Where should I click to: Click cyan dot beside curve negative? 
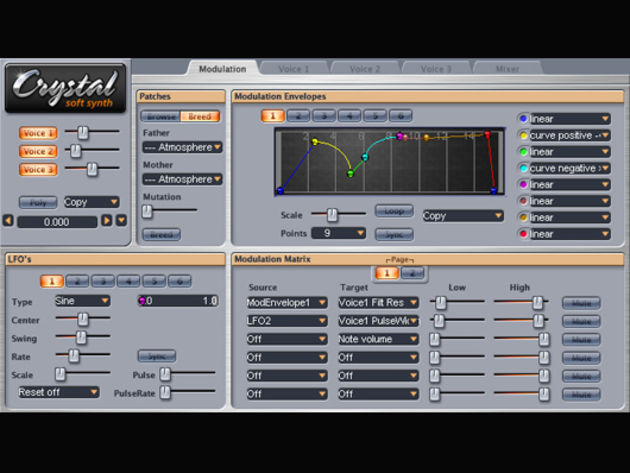pyautogui.click(x=523, y=168)
